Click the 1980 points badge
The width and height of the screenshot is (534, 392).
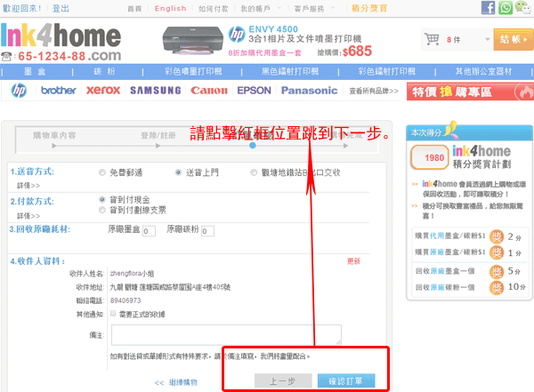pyautogui.click(x=430, y=157)
